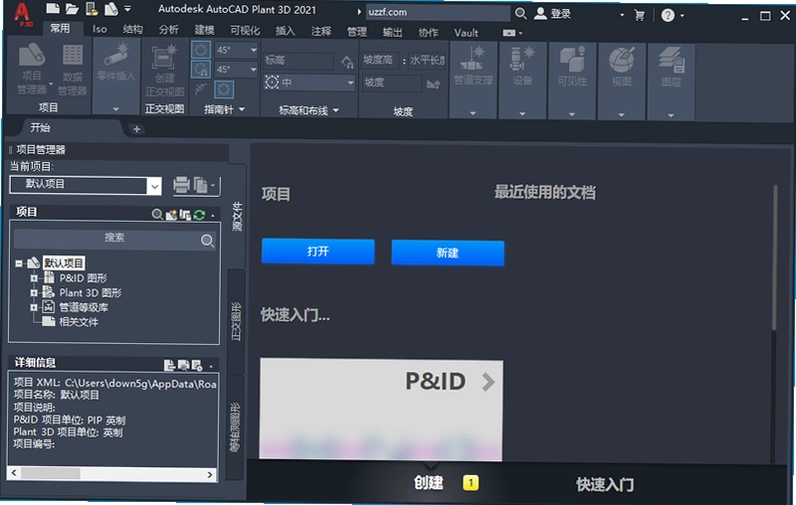Screen dimensions: 796x505
Task: Switch to the 可视化 ribbon tab
Action: 245,31
